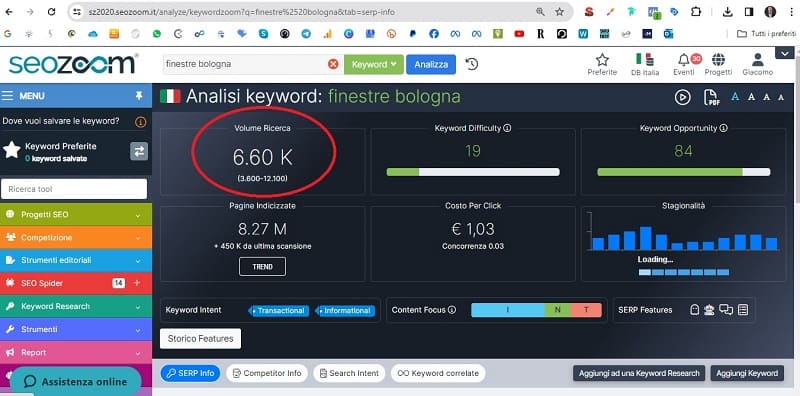Pin the MENU sidebar
800x396 pixels.
click(x=139, y=95)
